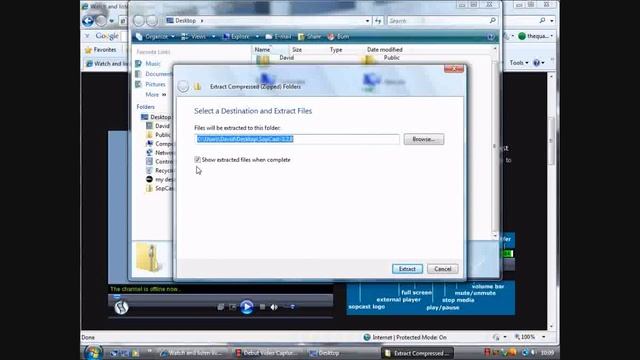Viewport: 640px width, 360px height.
Task: Switch to Watch and listen taskbar button
Action: coord(192,353)
